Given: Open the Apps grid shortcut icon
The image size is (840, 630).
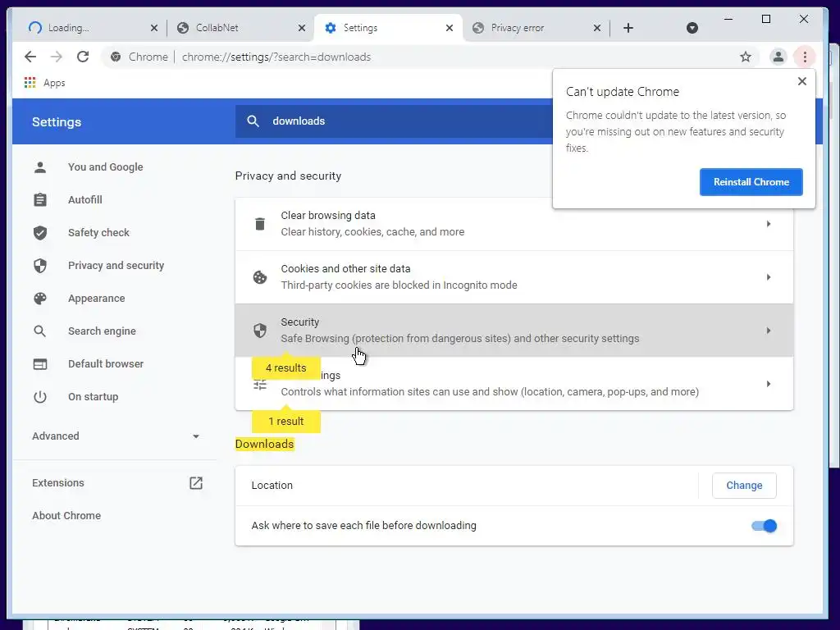Looking at the screenshot, I should 30,83.
